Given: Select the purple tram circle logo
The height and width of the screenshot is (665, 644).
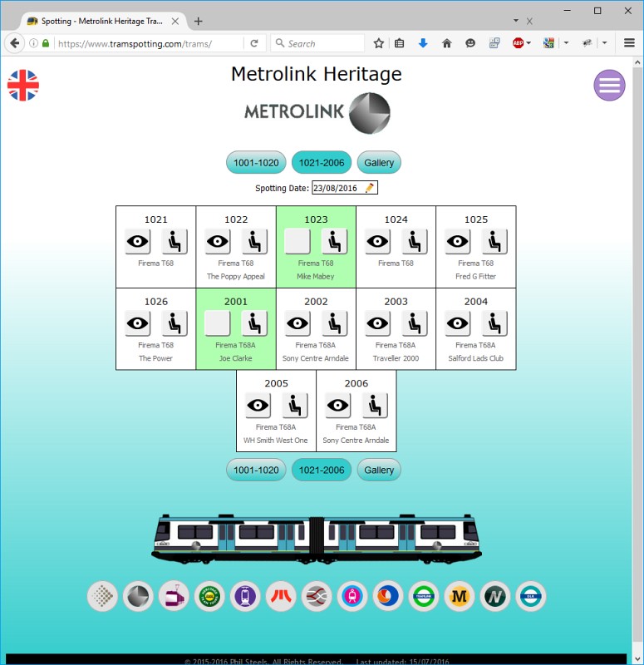Looking at the screenshot, I should coord(245,596).
